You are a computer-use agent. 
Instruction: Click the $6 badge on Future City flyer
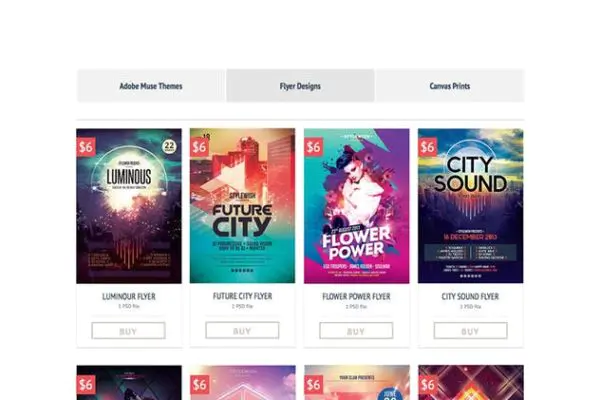click(199, 147)
